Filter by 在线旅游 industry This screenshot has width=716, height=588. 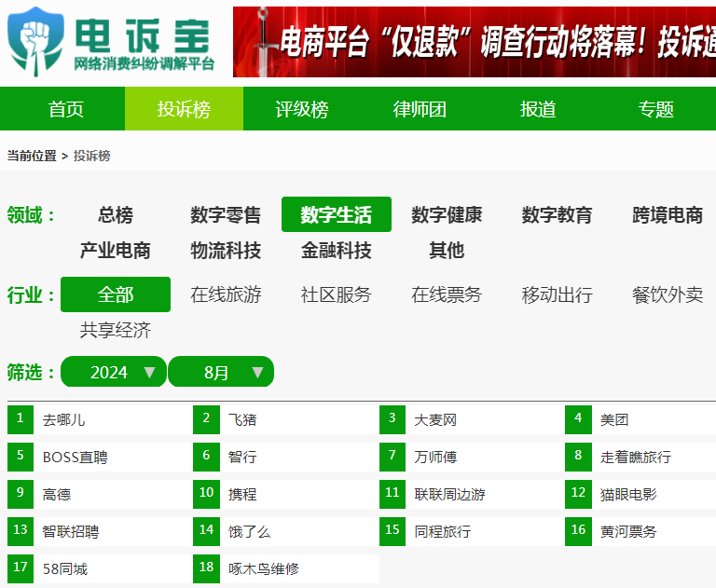coord(226,294)
